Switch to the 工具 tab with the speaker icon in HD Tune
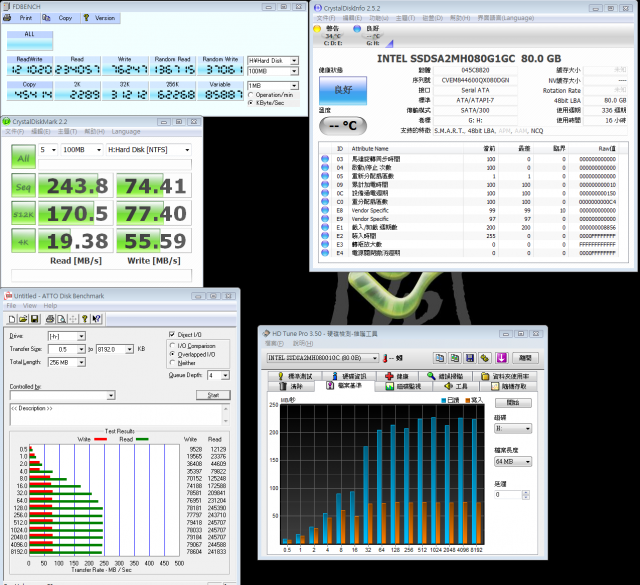The height and width of the screenshot is (585, 640). pyautogui.click(x=456, y=386)
